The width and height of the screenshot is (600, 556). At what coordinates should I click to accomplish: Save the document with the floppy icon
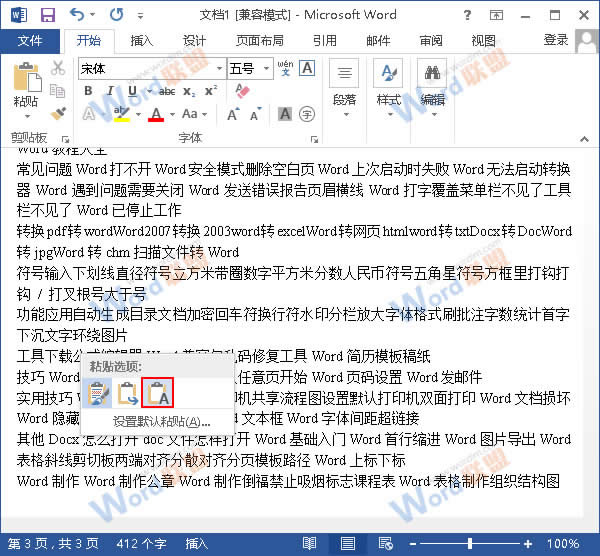(x=48, y=15)
